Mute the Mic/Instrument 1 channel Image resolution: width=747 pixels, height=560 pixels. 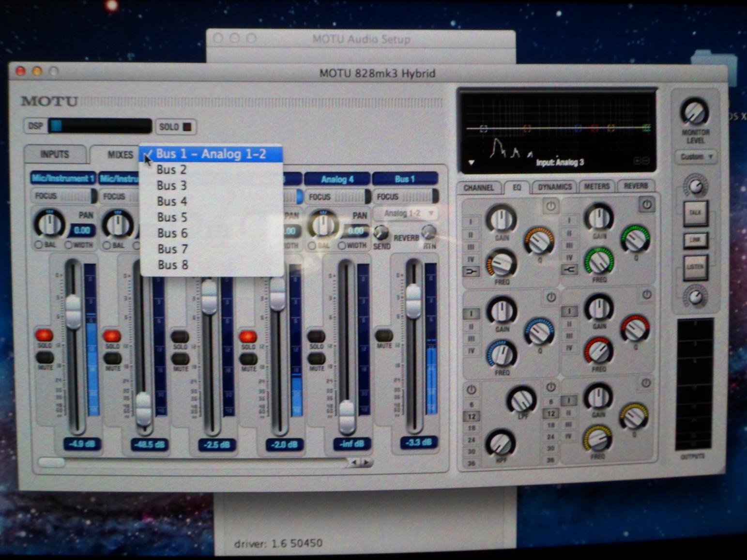click(45, 358)
